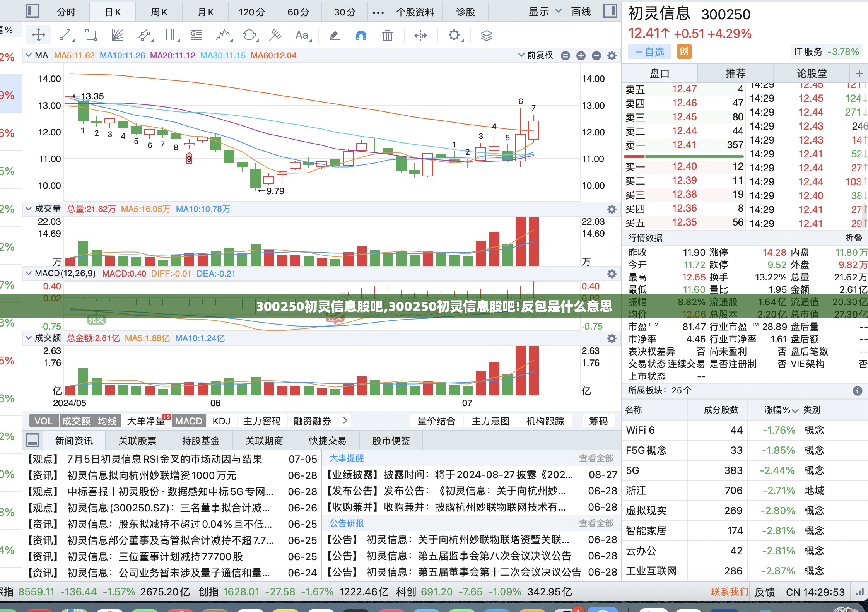Select the vertical cycle lines tool

172,35
